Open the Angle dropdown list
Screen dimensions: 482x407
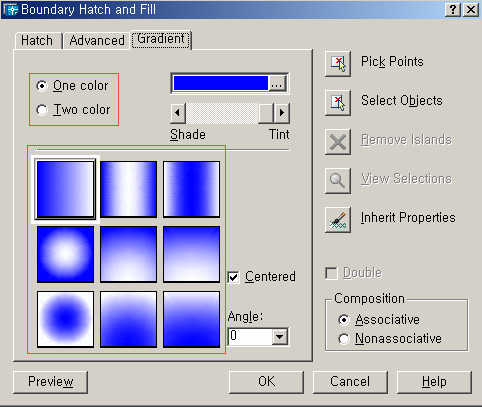[x=279, y=337]
